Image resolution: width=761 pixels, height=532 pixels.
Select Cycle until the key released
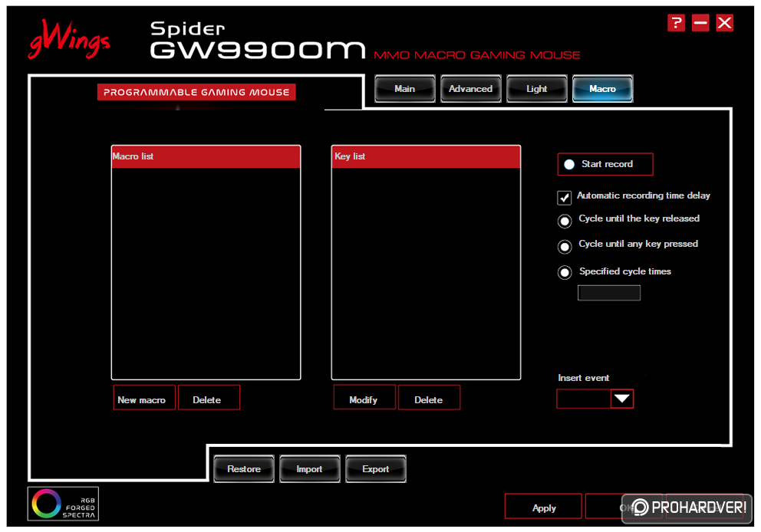(565, 221)
